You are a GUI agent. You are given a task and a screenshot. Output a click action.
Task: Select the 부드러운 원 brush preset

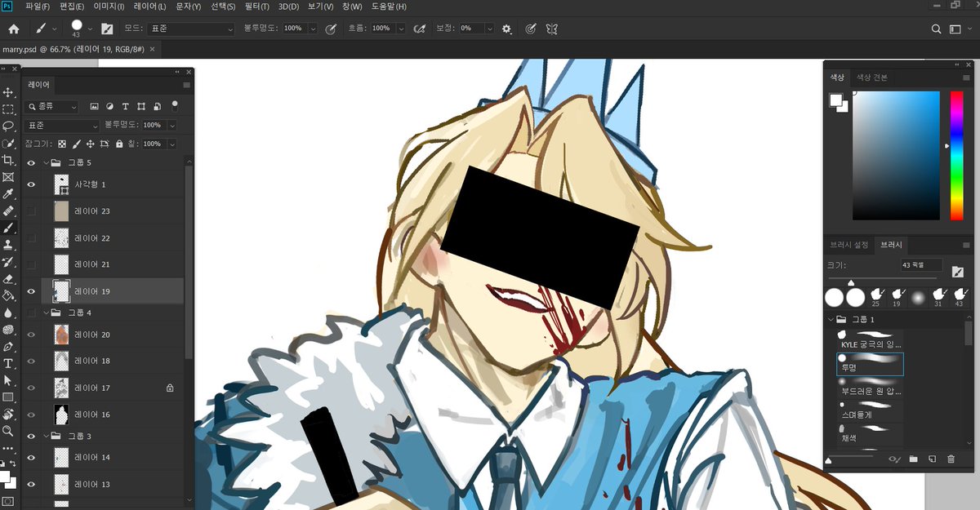point(871,387)
